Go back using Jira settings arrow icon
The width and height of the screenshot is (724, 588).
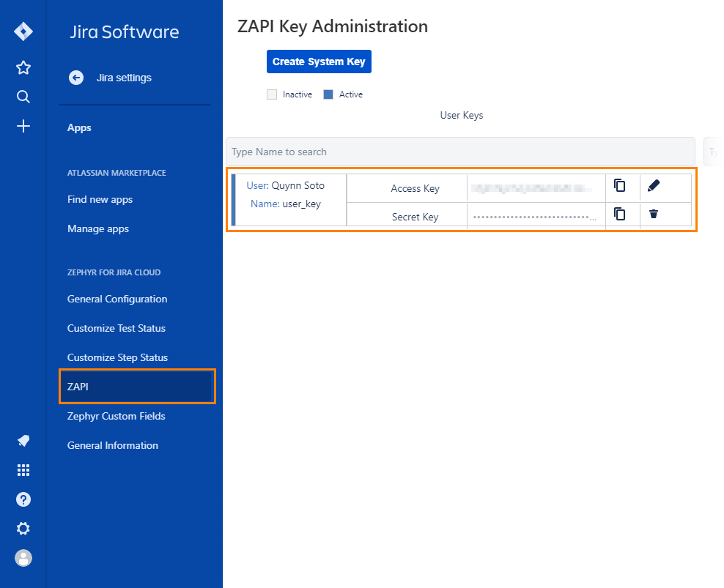pos(76,78)
